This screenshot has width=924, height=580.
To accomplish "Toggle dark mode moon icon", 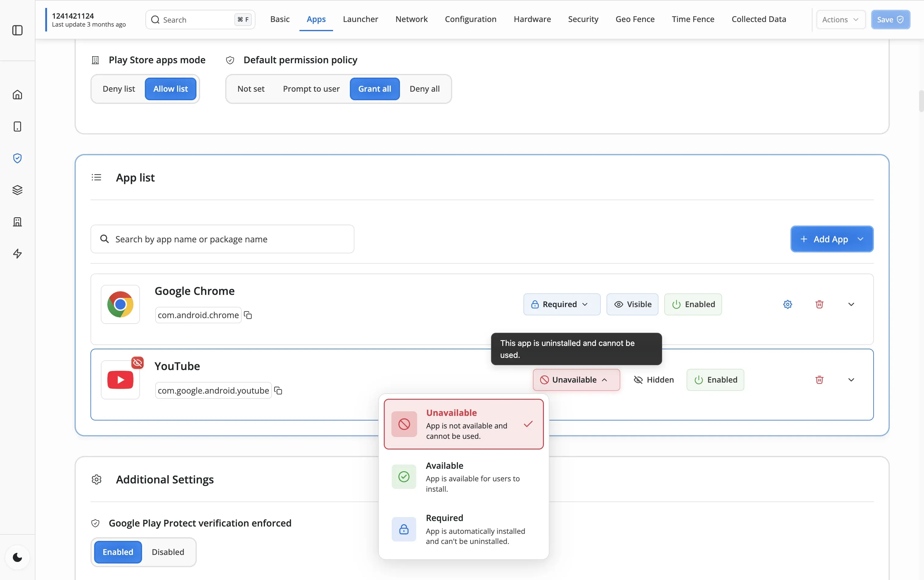I will click(17, 557).
